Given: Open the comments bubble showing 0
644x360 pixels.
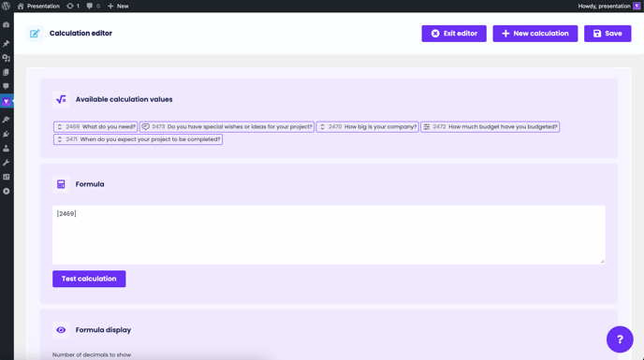Looking at the screenshot, I should [x=94, y=6].
